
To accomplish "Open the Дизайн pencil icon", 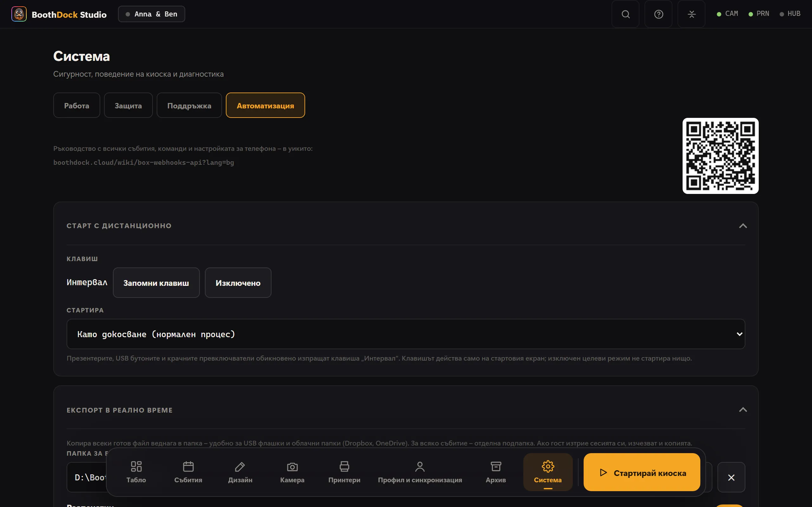I will click(240, 466).
